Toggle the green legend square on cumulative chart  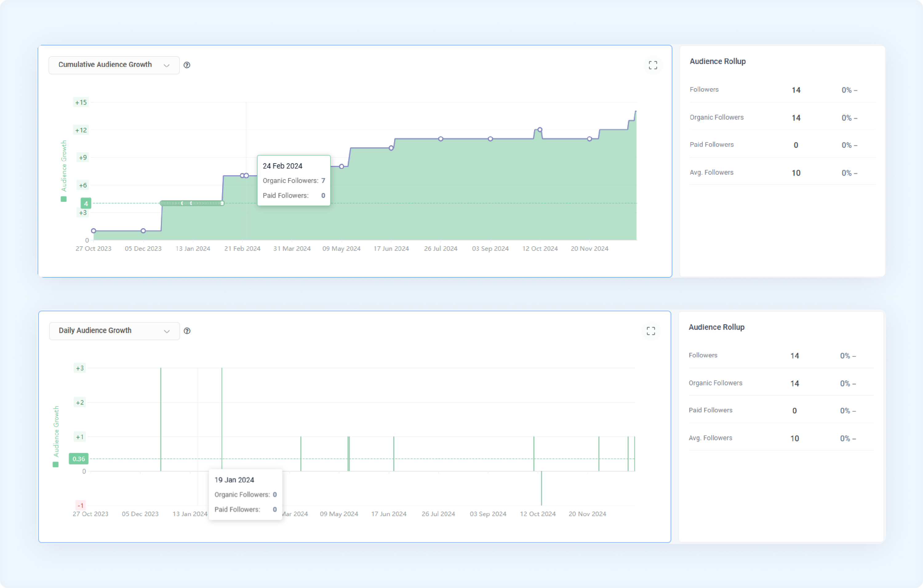64,199
